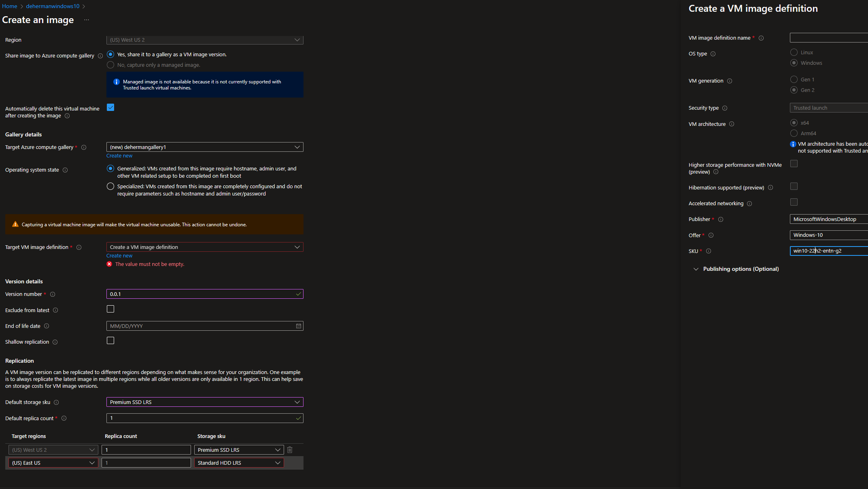Click the info icon next to Shallow replication
Viewport: 868px width, 489px height.
tap(55, 342)
